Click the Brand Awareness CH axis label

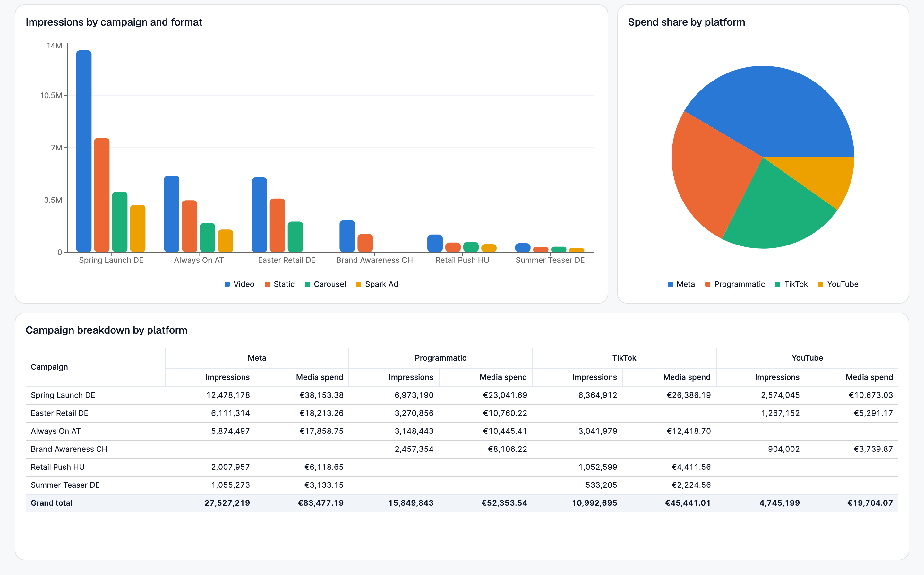coord(374,260)
